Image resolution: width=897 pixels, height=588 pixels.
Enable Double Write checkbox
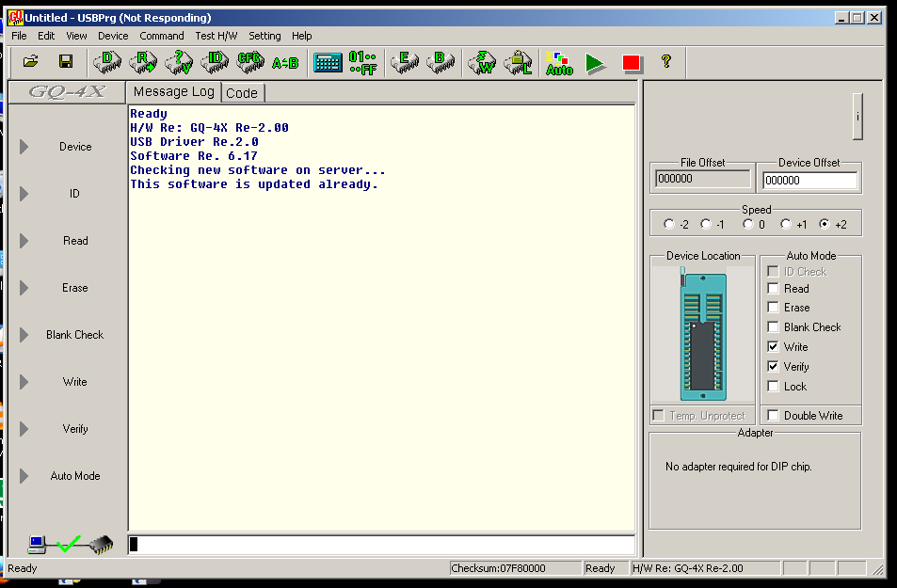773,415
